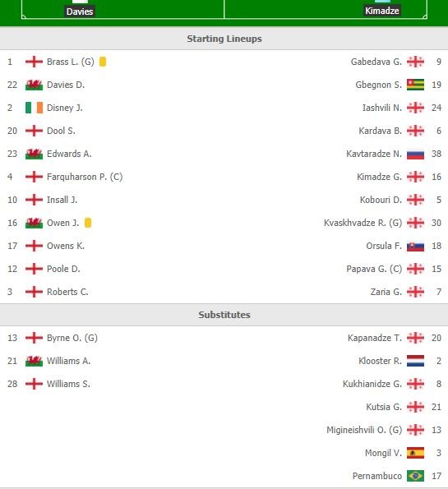Click the Kimadze label on the pitch

tap(382, 11)
